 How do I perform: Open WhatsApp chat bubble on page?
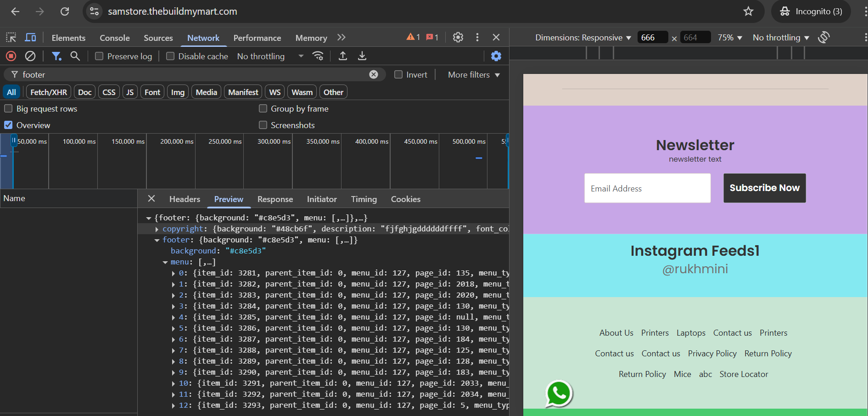(x=559, y=394)
